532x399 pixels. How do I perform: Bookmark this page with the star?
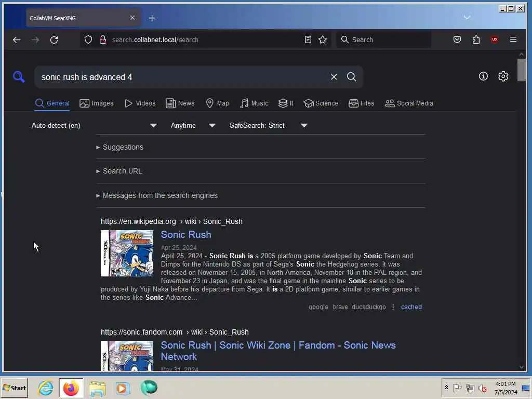323,39
